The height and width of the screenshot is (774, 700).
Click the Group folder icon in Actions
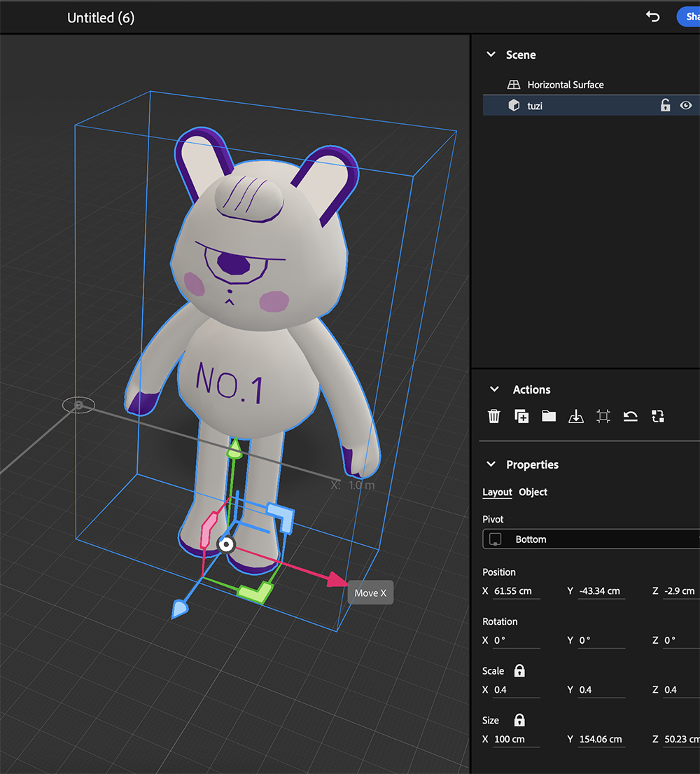(549, 416)
